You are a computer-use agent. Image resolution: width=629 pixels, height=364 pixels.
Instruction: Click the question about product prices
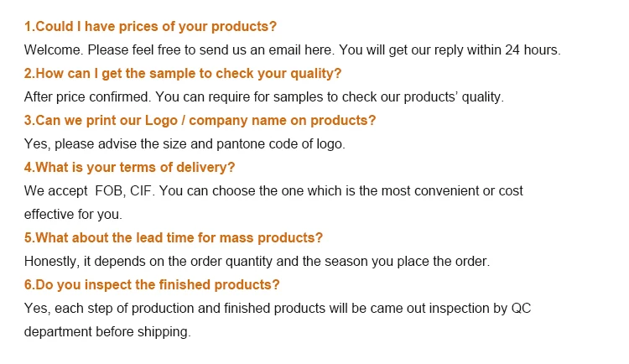pos(150,27)
